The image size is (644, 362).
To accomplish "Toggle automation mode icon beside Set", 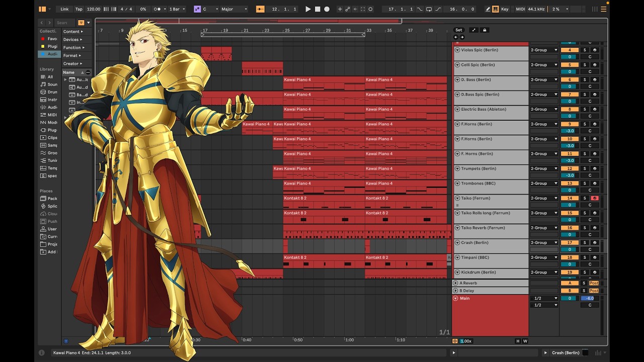I will click(473, 30).
